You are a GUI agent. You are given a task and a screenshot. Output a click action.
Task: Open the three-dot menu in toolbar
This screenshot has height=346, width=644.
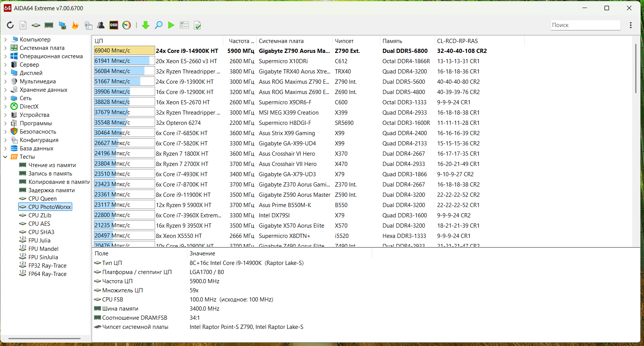tap(631, 25)
